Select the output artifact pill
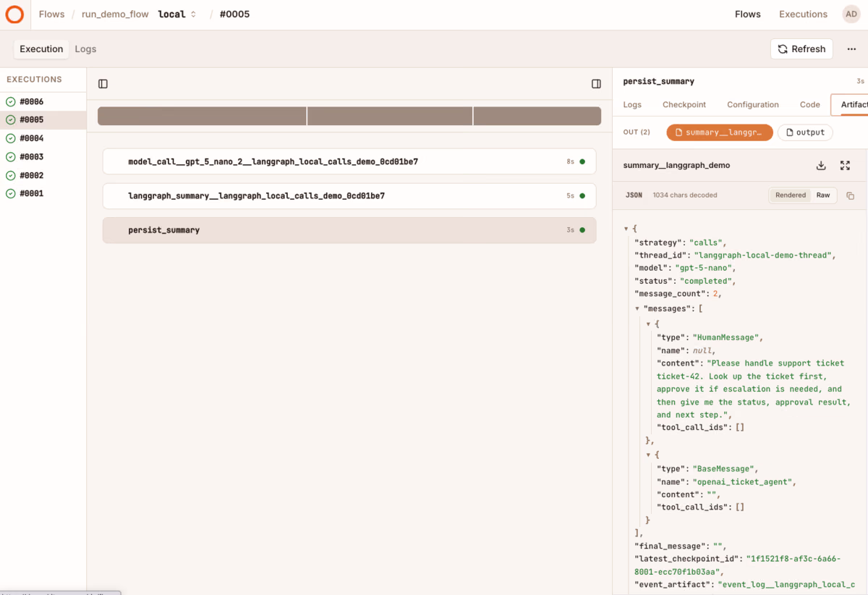The width and height of the screenshot is (868, 595). [805, 132]
